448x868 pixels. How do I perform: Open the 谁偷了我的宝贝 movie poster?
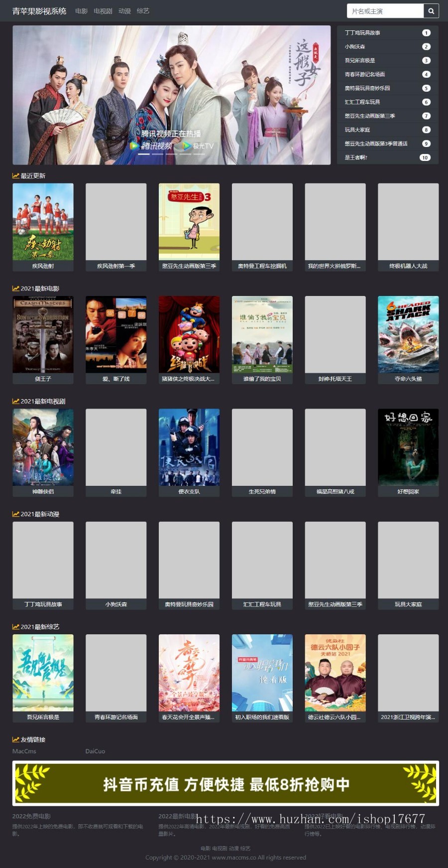(x=262, y=334)
